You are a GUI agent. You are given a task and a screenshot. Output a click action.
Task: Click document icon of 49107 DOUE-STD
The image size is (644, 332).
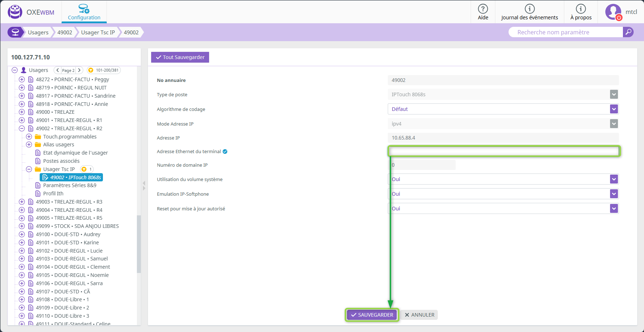[31, 292]
